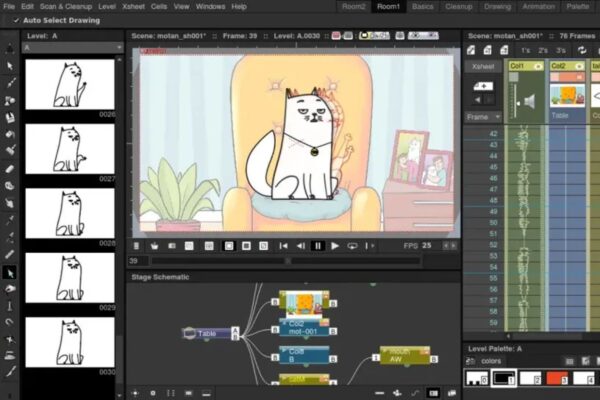Pause playback in the viewer

click(x=318, y=245)
